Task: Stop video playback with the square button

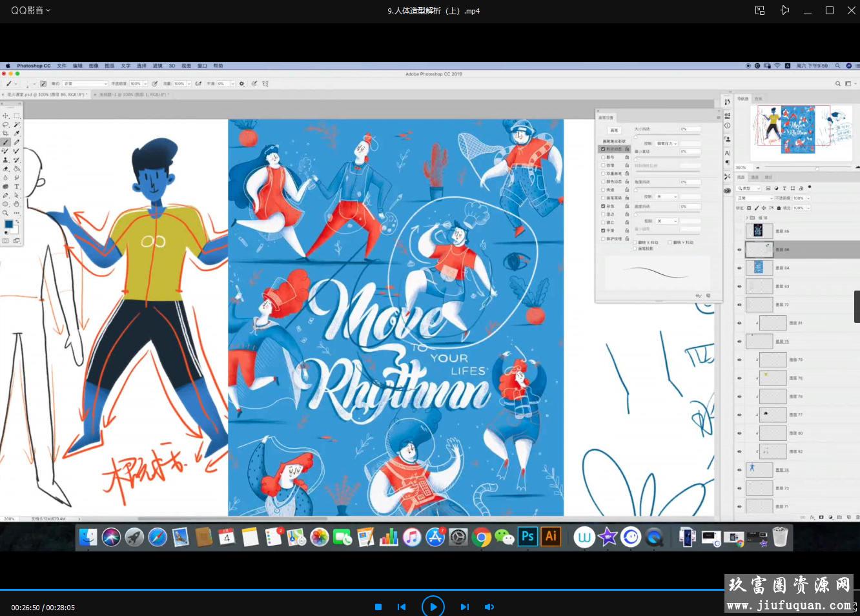Action: pos(378,607)
